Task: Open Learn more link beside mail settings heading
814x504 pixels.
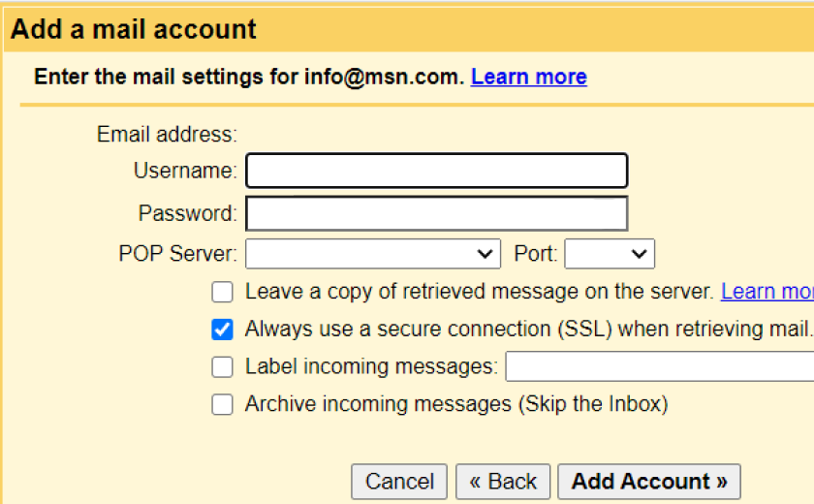Action: (x=529, y=77)
